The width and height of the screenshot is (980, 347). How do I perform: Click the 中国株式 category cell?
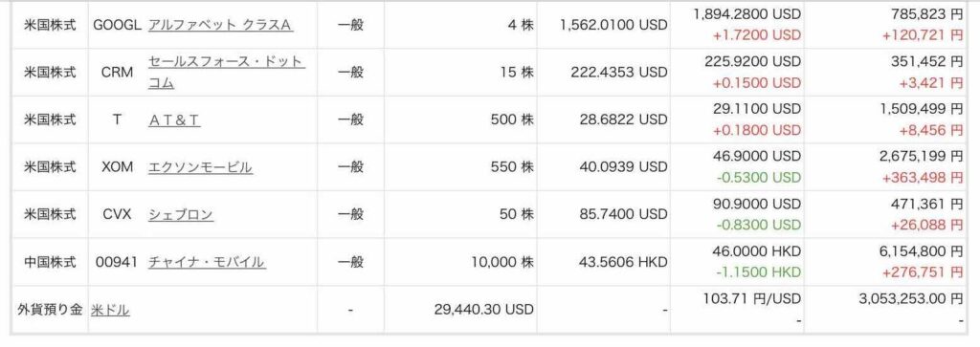[50, 262]
